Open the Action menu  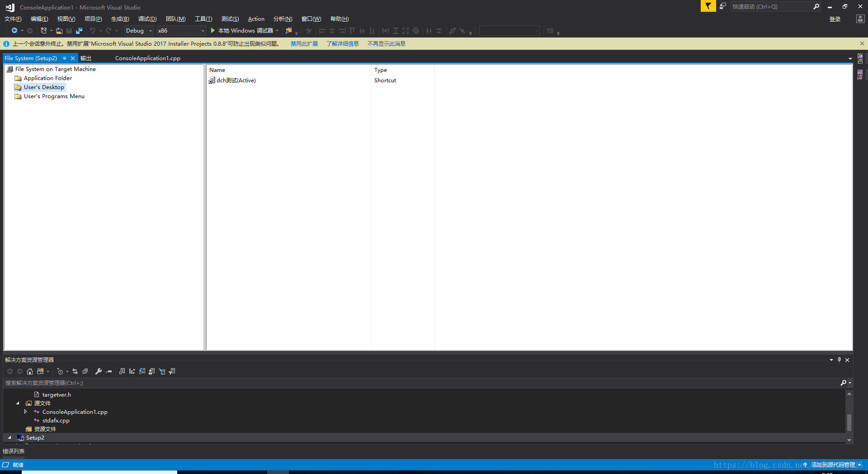[x=256, y=19]
